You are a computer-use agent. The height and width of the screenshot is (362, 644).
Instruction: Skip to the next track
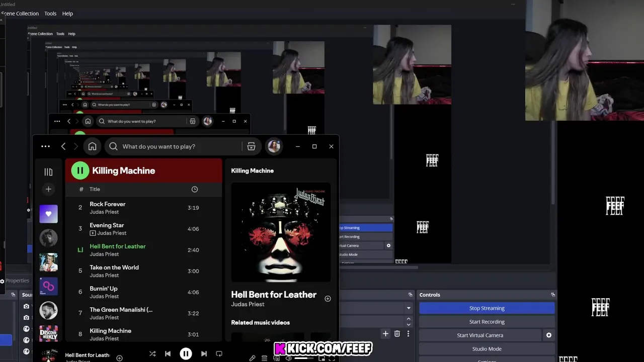[204, 354]
